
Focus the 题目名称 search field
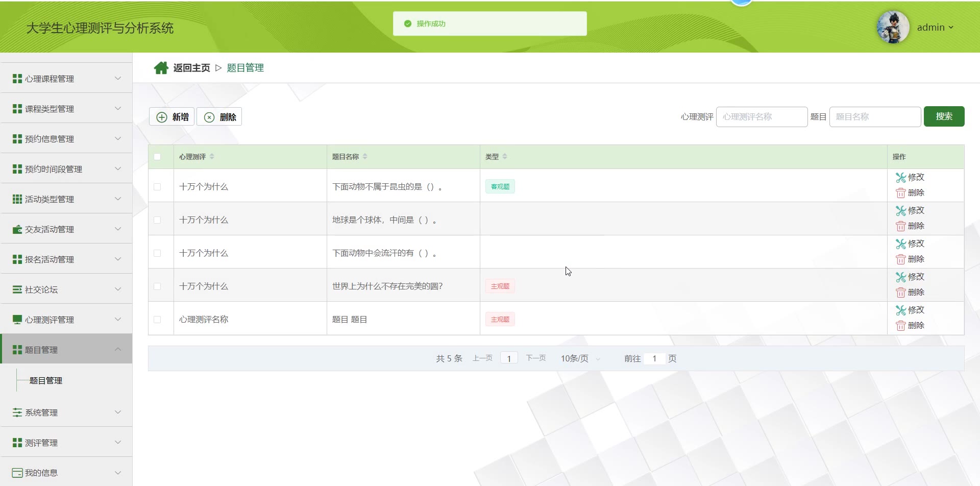(875, 117)
